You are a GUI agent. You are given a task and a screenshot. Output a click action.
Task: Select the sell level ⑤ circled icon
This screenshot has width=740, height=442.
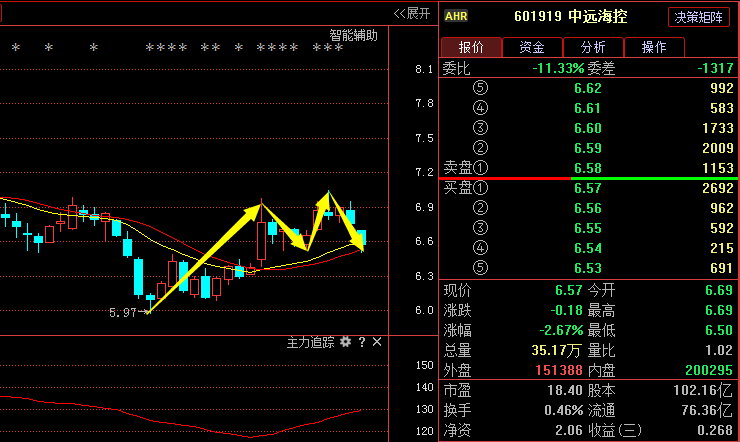(480, 88)
